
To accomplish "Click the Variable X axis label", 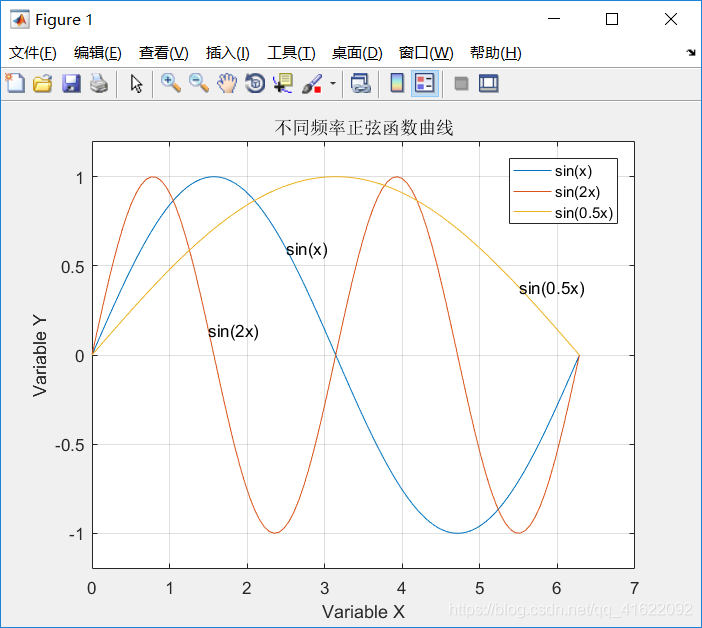I will (364, 612).
